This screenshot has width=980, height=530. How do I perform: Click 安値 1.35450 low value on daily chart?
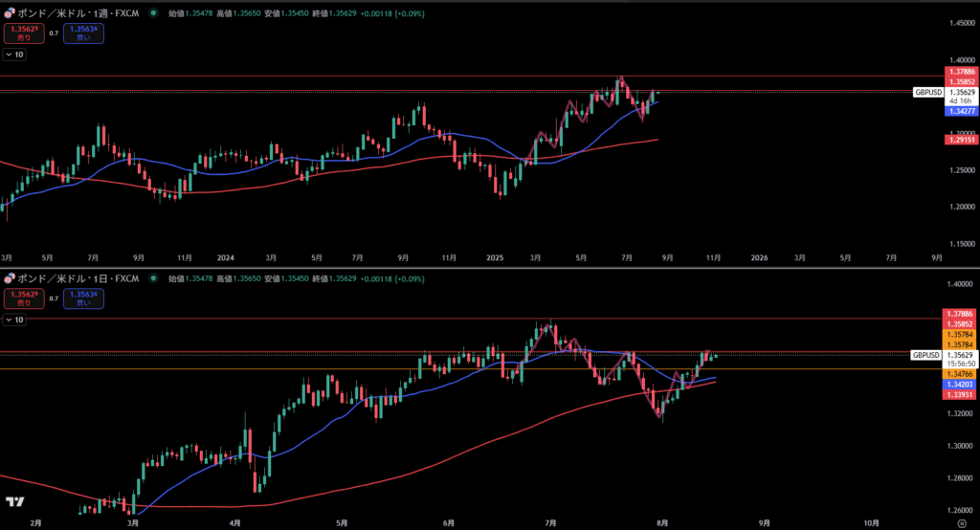click(x=286, y=278)
